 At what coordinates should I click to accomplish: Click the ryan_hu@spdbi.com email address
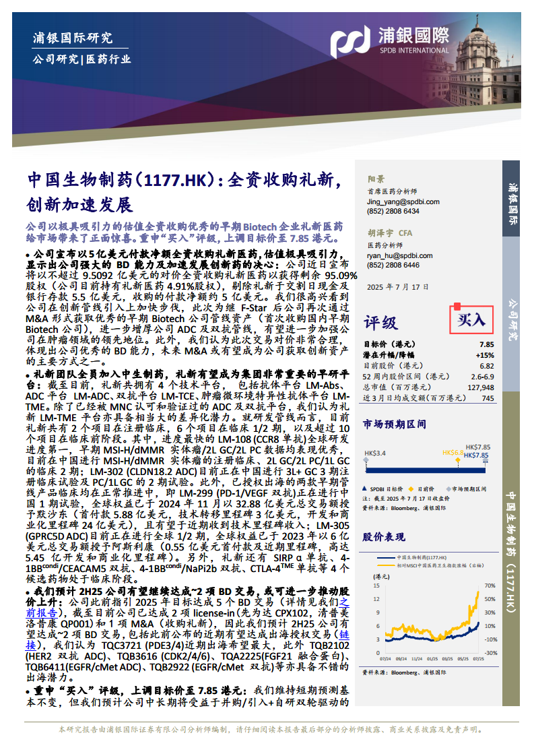tap(399, 255)
